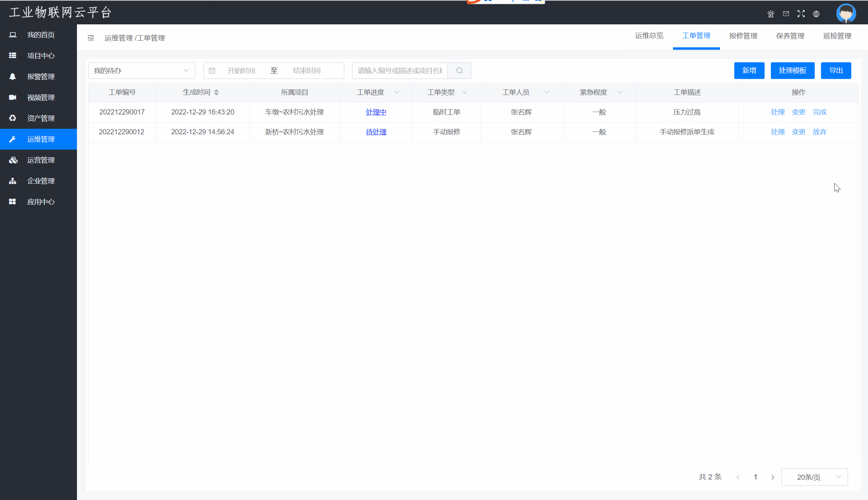Click the org-chart icon beside 企业管理

click(13, 181)
